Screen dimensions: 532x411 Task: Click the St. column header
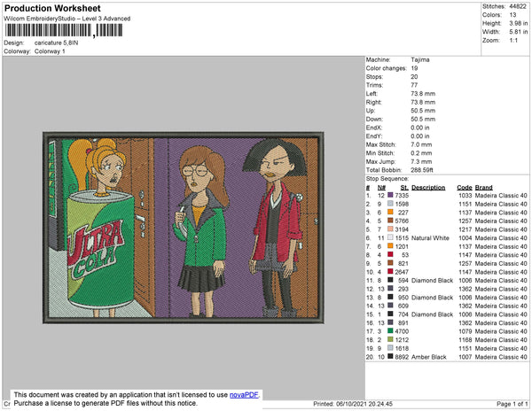click(404, 188)
